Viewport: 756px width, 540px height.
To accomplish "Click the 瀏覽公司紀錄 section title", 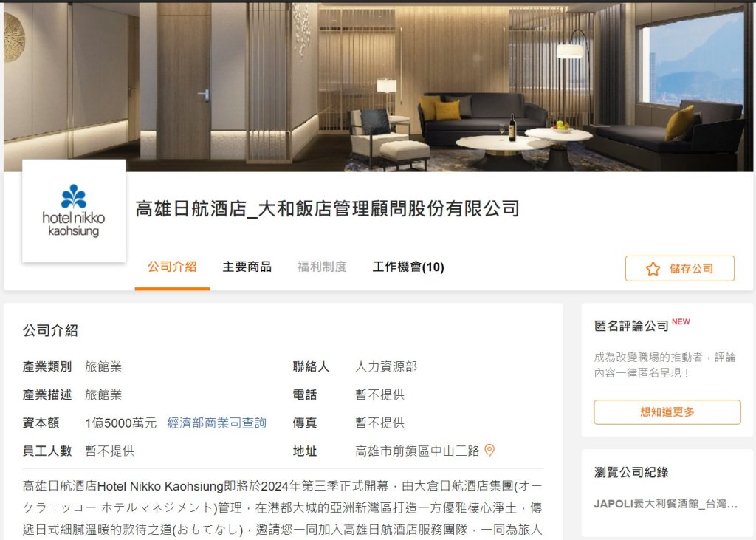I will 631,473.
